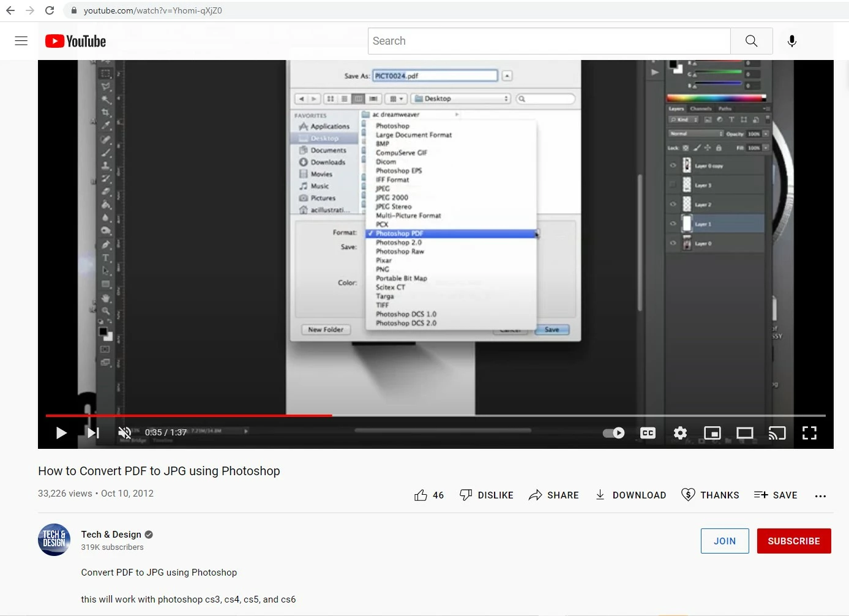849x616 pixels.
Task: Cast video to a TV
Action: coord(777,433)
